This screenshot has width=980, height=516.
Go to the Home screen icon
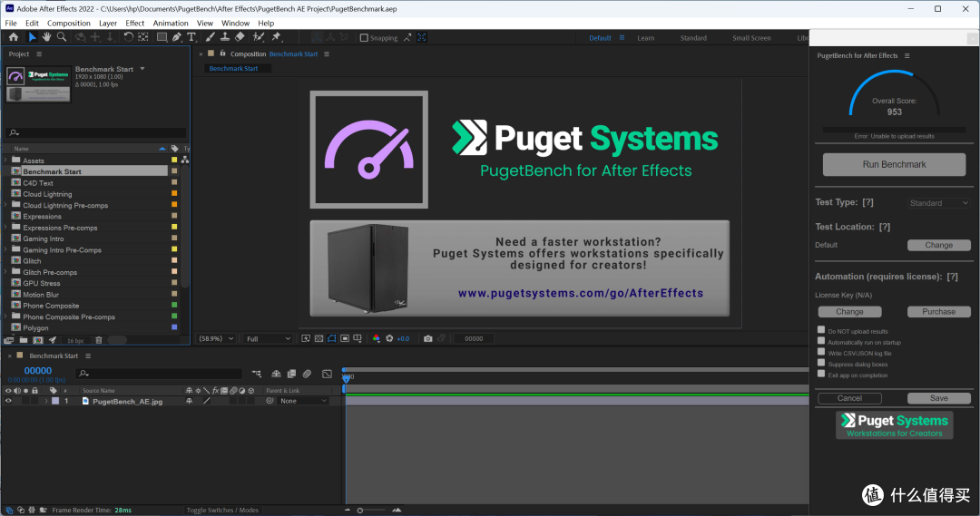tap(13, 37)
